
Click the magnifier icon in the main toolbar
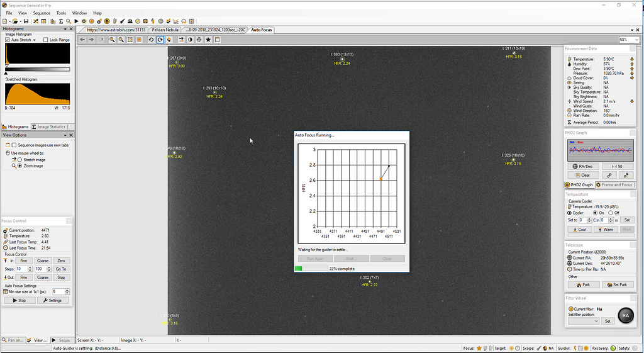click(69, 21)
